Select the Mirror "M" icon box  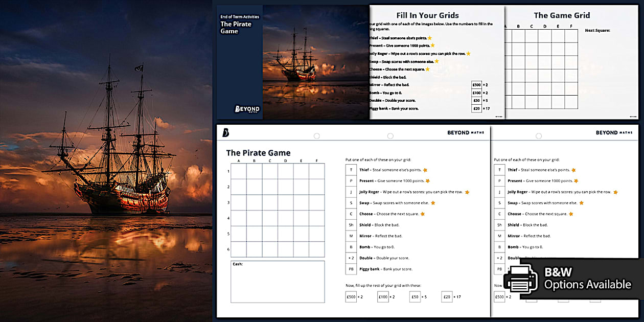tap(351, 236)
